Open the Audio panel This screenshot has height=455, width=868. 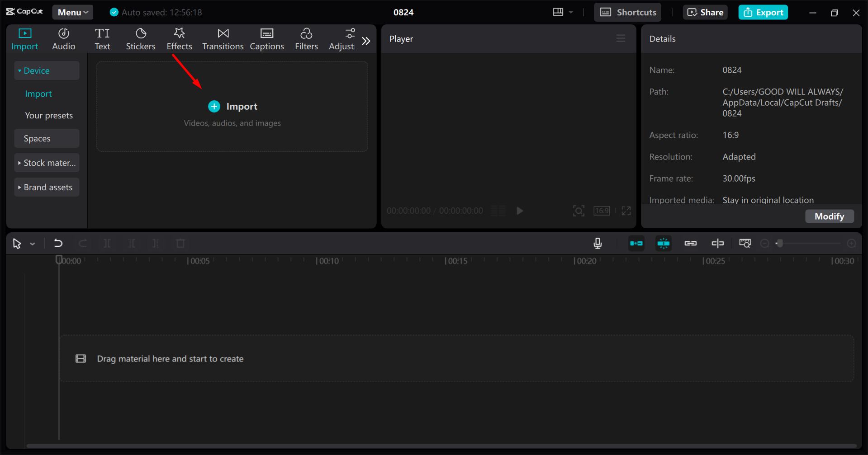point(63,38)
